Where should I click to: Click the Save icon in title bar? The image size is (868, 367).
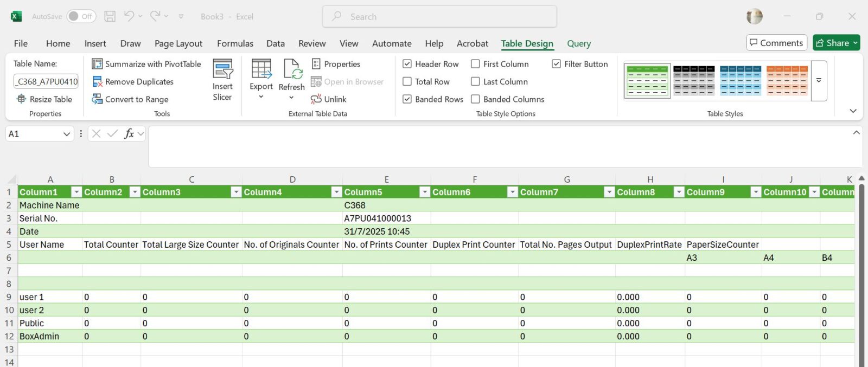110,16
